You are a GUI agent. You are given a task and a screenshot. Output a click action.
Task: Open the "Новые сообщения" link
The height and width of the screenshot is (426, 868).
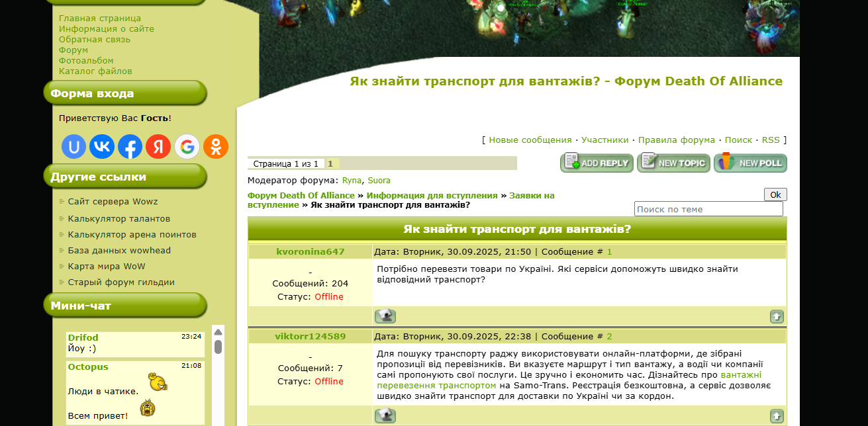(530, 140)
